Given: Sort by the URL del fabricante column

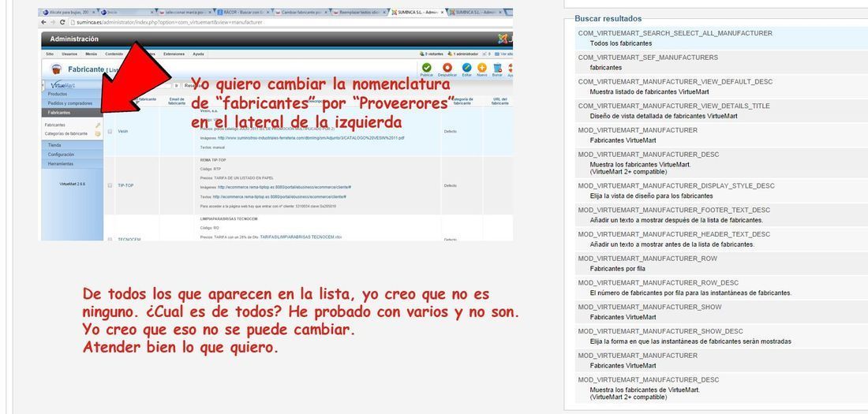Looking at the screenshot, I should 499,101.
